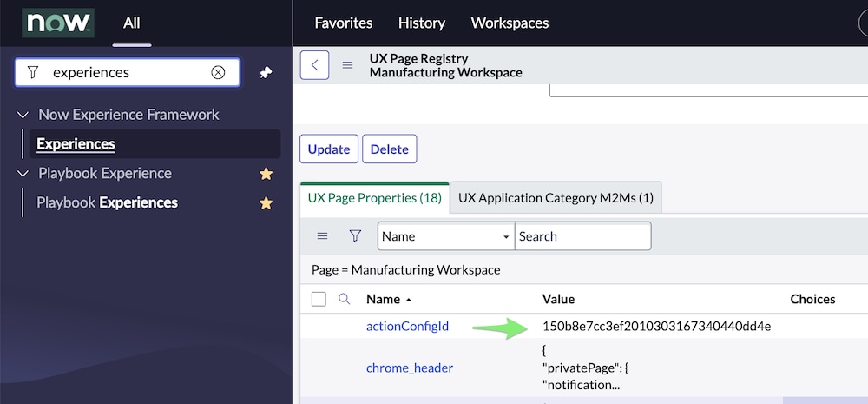Open the form context hamburger menu
Screen dimensions: 868x404
point(347,65)
